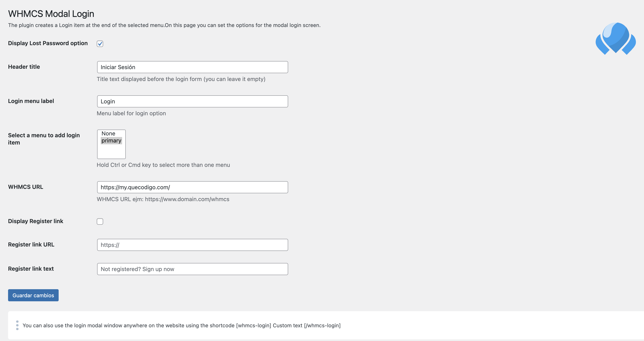Select None in the menu list
This screenshot has width=644, height=341.
point(108,133)
